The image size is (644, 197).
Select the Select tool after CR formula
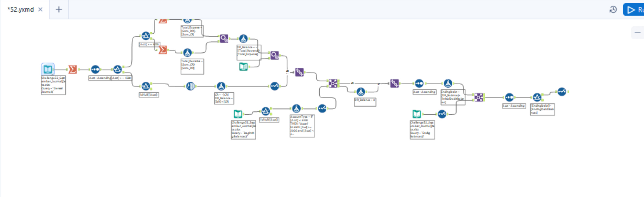click(275, 86)
